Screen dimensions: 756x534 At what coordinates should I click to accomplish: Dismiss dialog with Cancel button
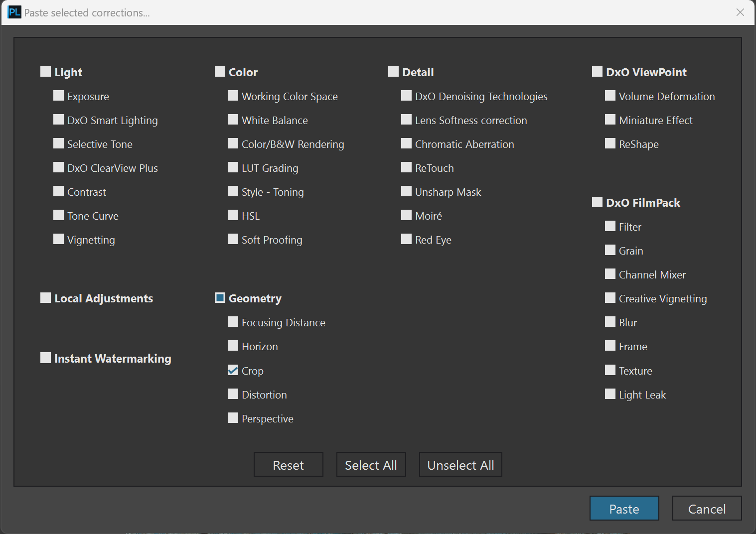coord(707,508)
